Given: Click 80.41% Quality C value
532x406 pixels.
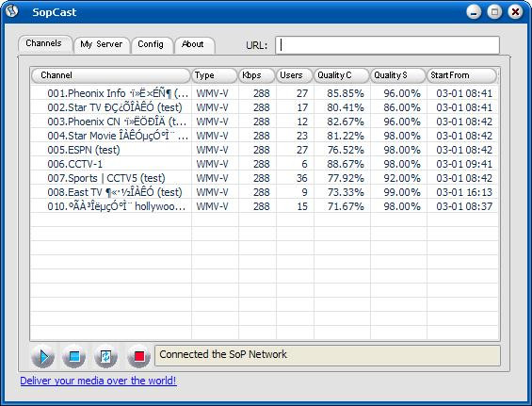Looking at the screenshot, I should pos(346,107).
